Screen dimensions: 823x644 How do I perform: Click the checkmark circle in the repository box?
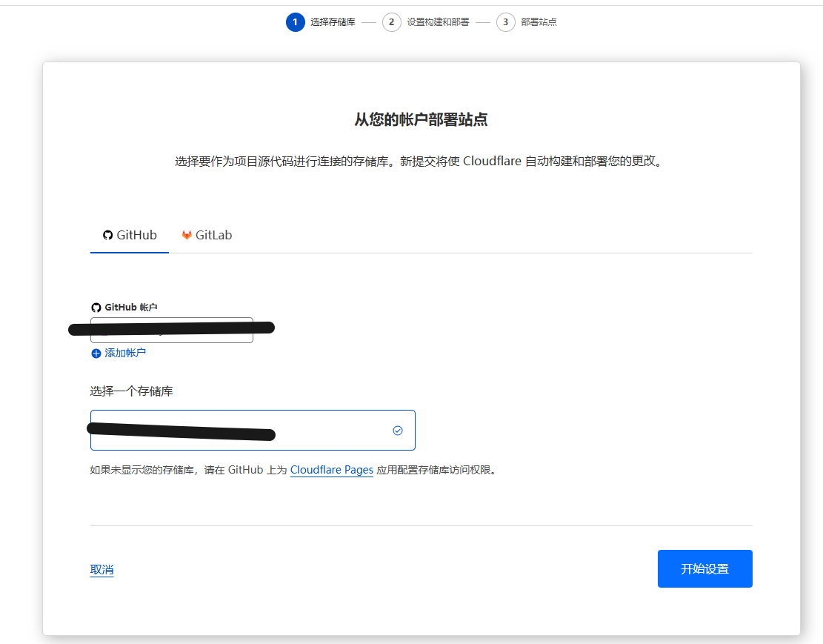(x=398, y=431)
